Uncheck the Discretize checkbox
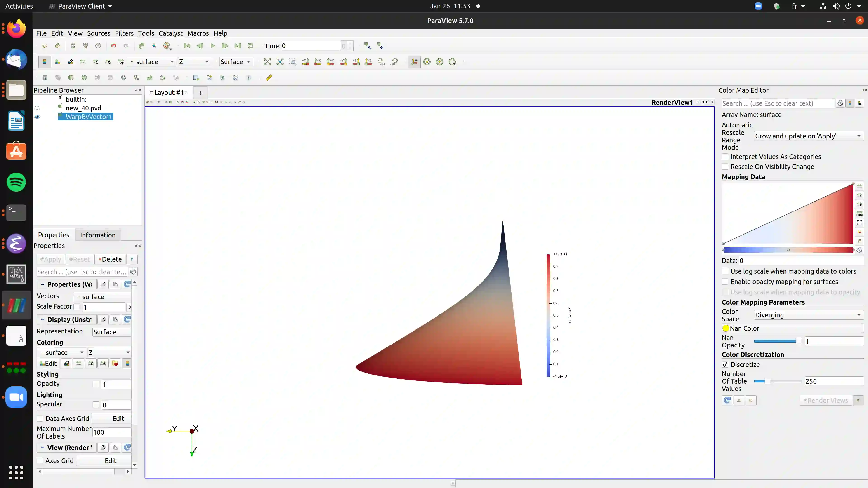The image size is (868, 488). [725, 364]
